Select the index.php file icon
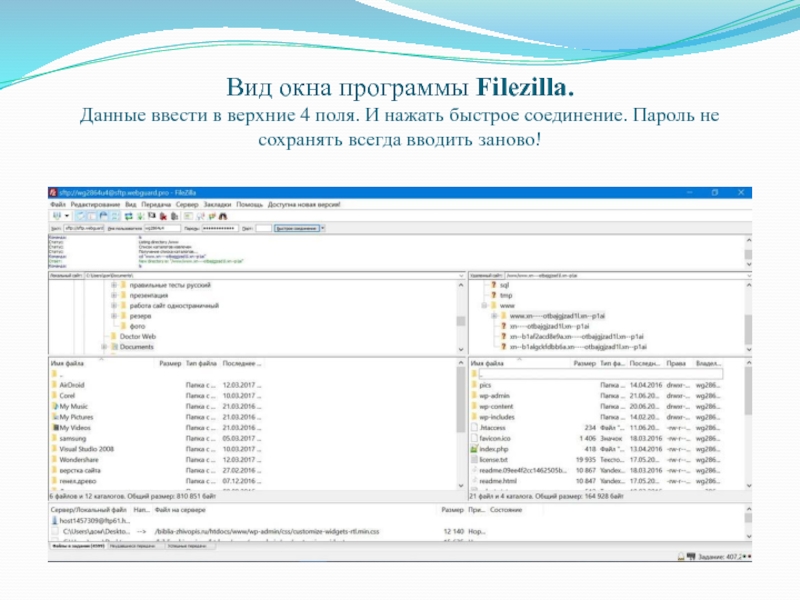Viewport: 800px width, 600px height. [474, 449]
